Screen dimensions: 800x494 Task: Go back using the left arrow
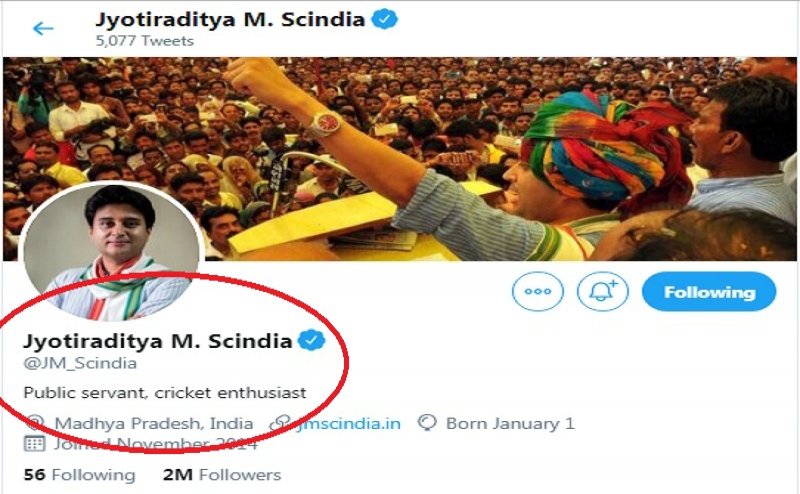pyautogui.click(x=42, y=27)
